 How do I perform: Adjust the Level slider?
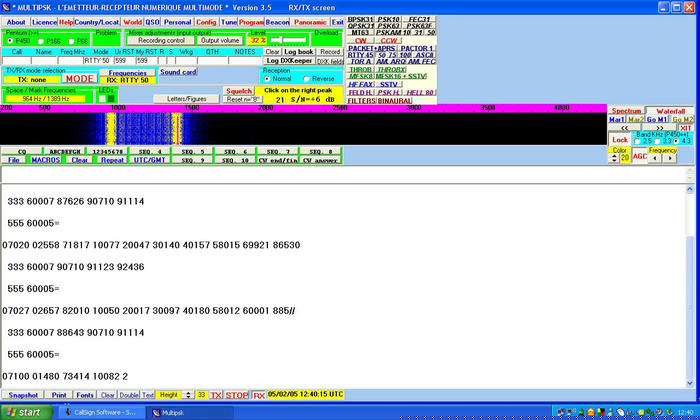(x=288, y=40)
